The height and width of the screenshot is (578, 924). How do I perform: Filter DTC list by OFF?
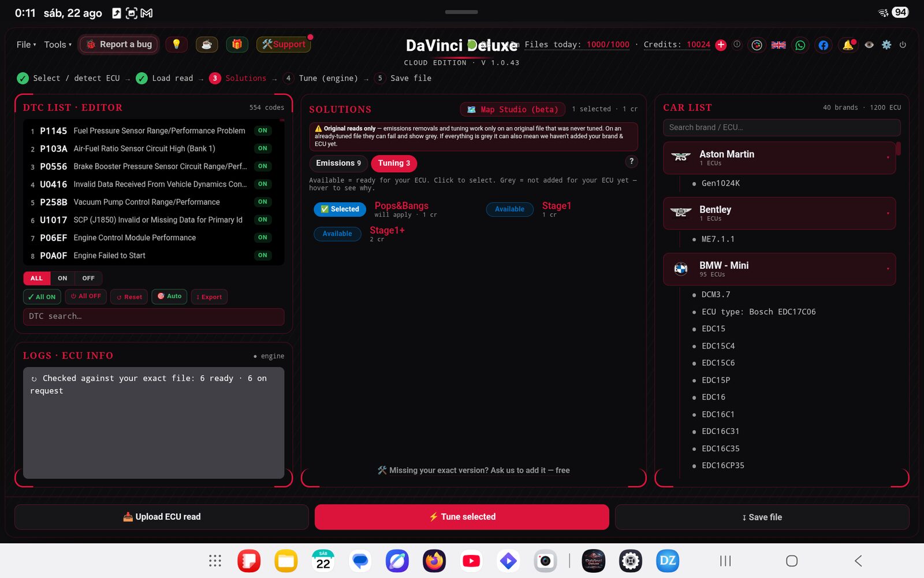tap(88, 278)
